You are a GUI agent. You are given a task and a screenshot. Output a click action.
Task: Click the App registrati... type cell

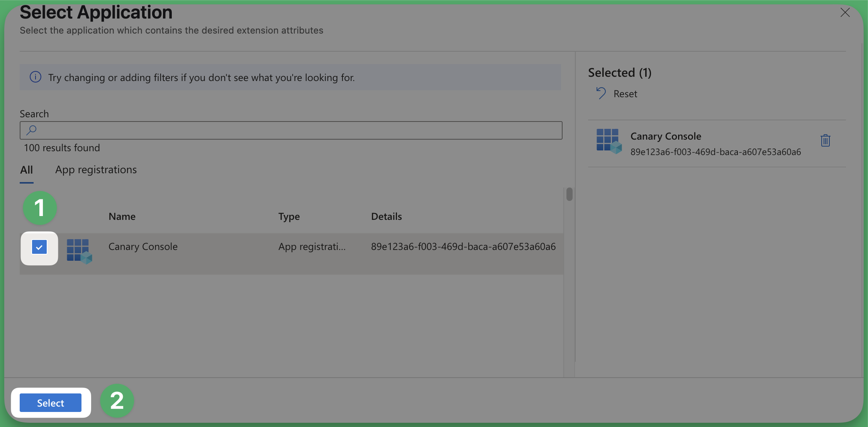[312, 246]
